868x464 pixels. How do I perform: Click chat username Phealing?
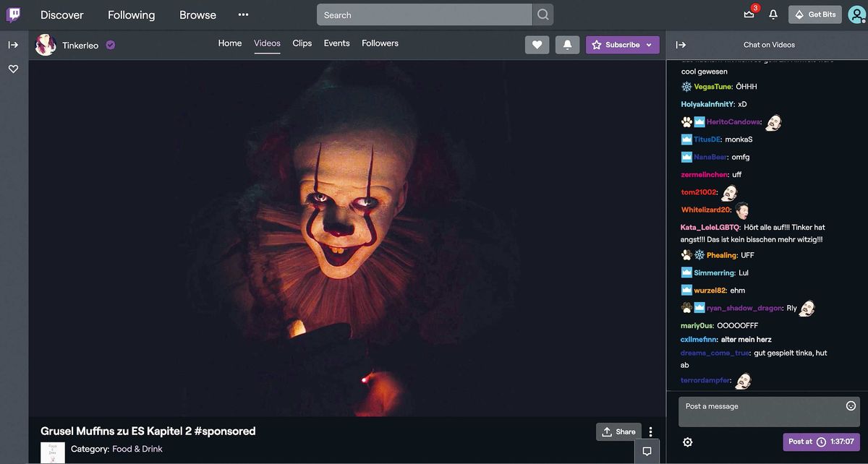721,255
